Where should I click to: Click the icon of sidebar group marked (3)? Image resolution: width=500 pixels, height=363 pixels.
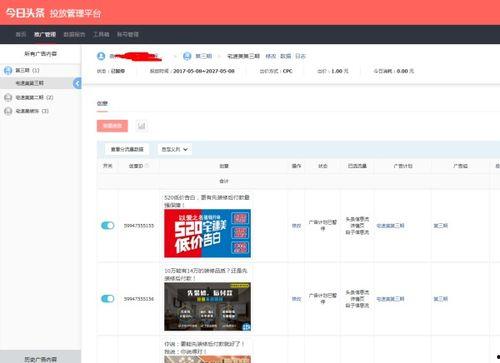click(8, 111)
